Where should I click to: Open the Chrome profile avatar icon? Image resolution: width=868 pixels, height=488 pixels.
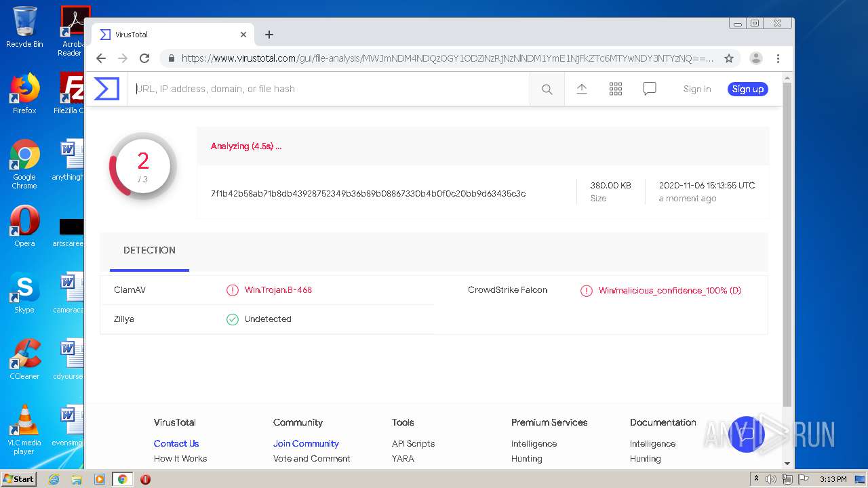tap(756, 58)
